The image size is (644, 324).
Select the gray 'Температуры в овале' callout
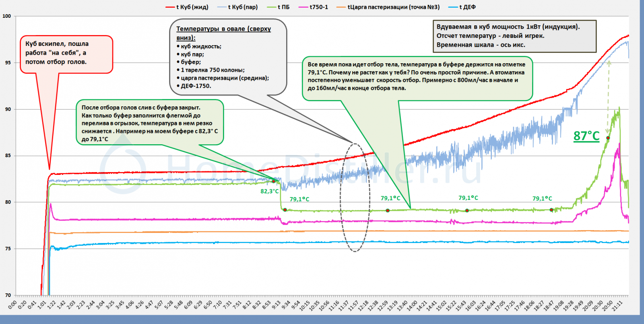tap(229, 57)
